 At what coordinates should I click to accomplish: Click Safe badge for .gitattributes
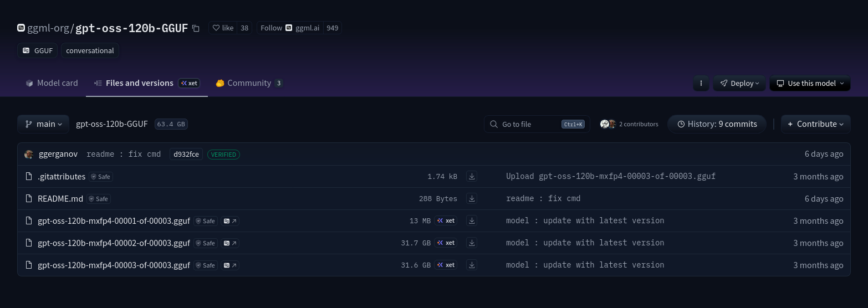101,177
